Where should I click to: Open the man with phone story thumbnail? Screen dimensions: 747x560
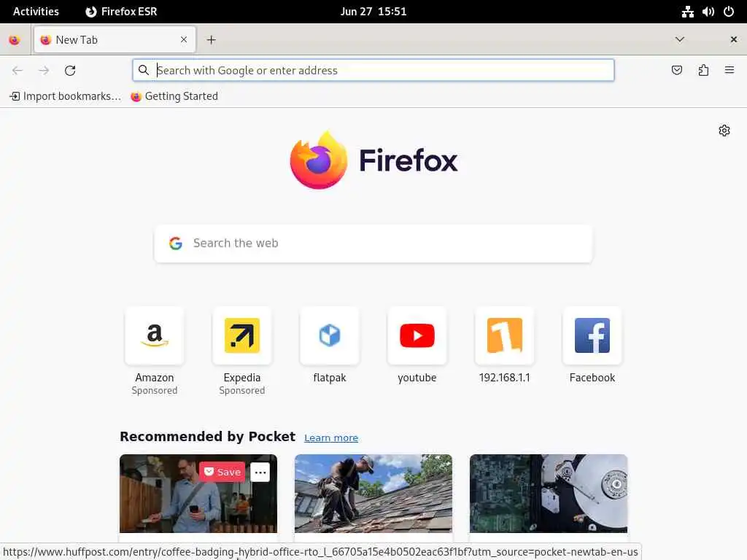[198, 494]
